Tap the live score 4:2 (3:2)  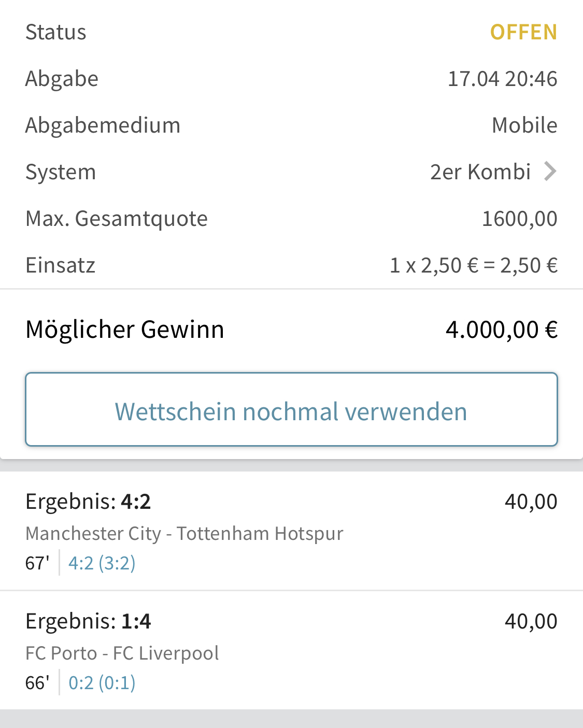[102, 563]
